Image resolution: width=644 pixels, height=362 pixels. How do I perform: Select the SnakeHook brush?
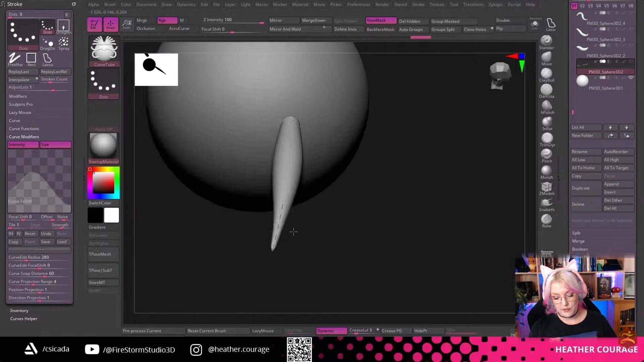tap(546, 204)
